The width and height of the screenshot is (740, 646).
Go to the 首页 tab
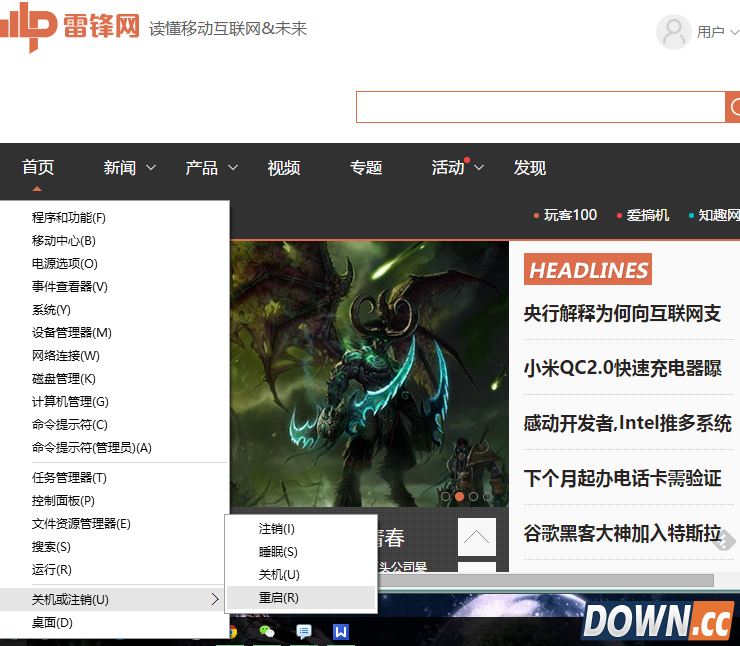[38, 168]
